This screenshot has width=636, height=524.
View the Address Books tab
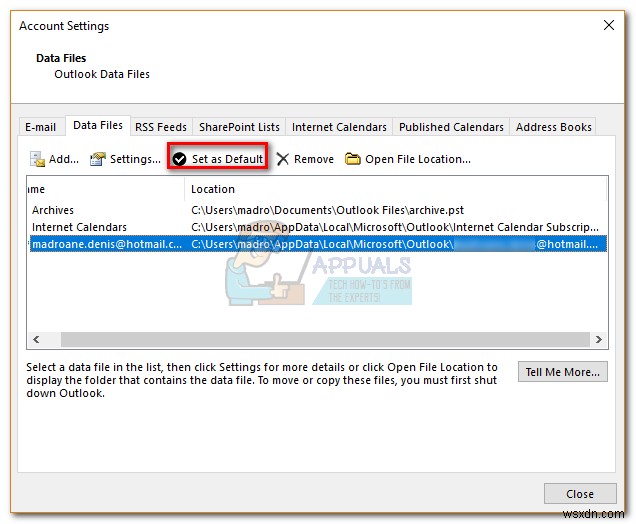[554, 127]
